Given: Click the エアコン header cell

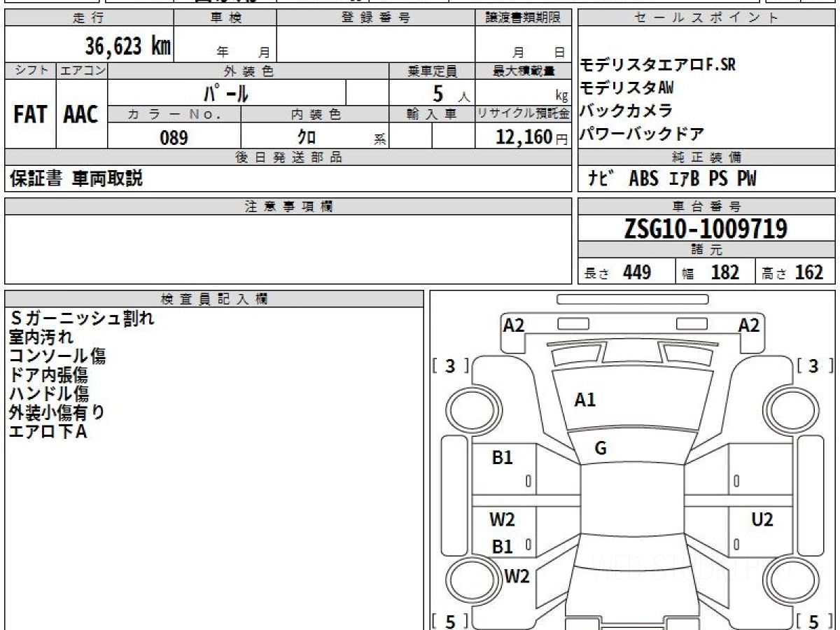Looking at the screenshot, I should (x=82, y=71).
